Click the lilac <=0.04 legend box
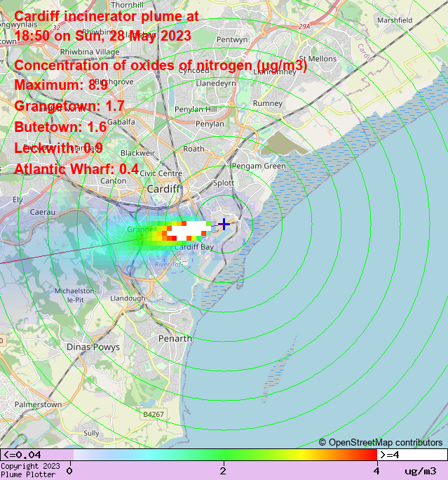The width and height of the screenshot is (448, 480). coord(37,455)
